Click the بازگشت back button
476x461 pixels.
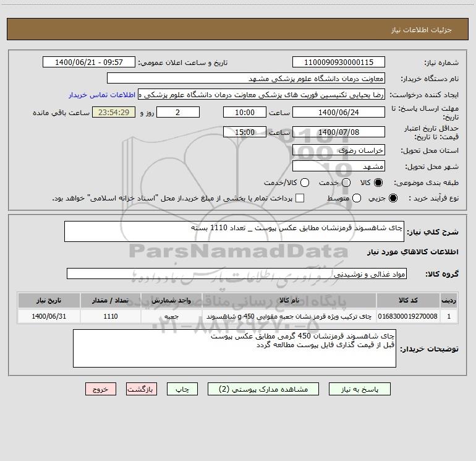tap(142, 389)
